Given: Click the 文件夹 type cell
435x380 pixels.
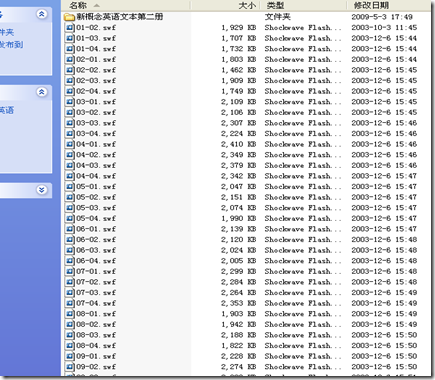Looking at the screenshot, I should pos(278,17).
